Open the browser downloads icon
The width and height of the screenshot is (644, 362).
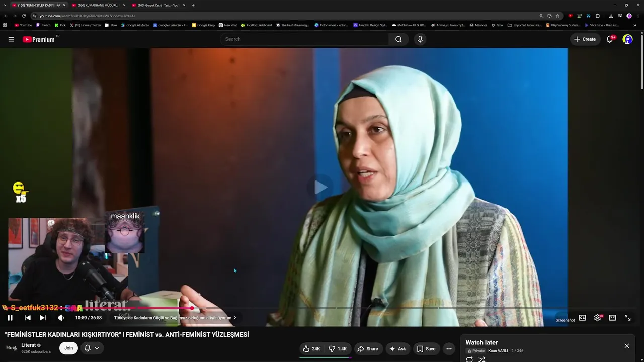611,16
